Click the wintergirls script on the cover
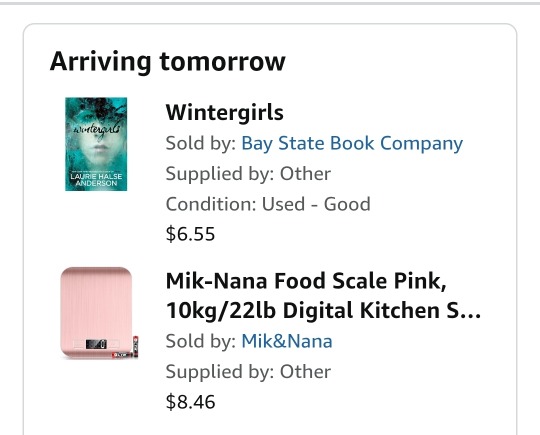Image resolution: width=540 pixels, height=435 pixels. tap(96, 130)
